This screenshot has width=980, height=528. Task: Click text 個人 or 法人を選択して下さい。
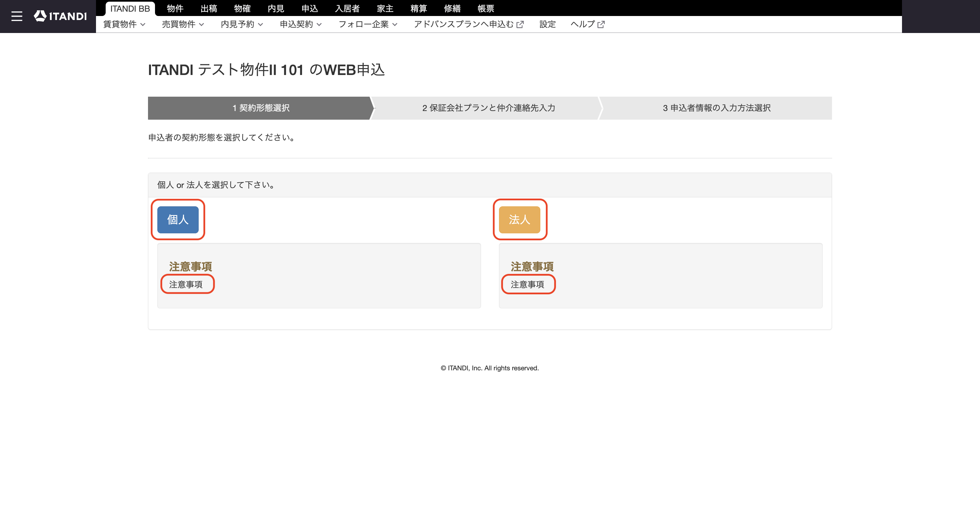click(x=216, y=185)
